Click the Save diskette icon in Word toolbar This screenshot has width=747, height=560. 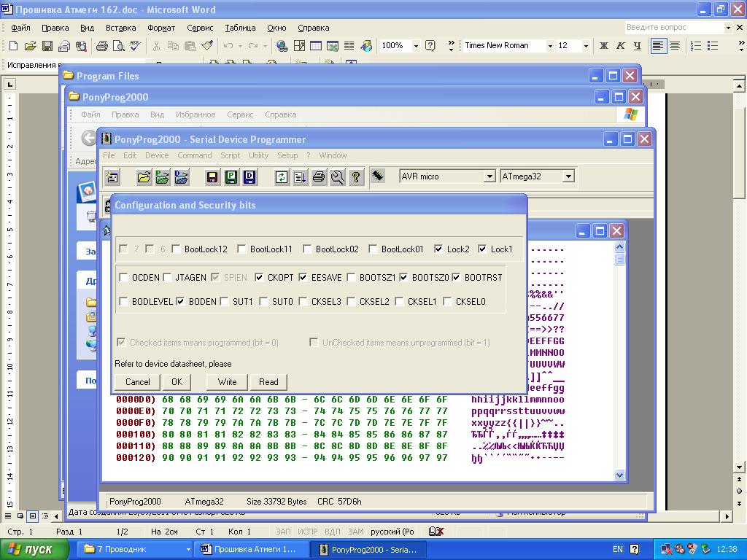pyautogui.click(x=47, y=46)
